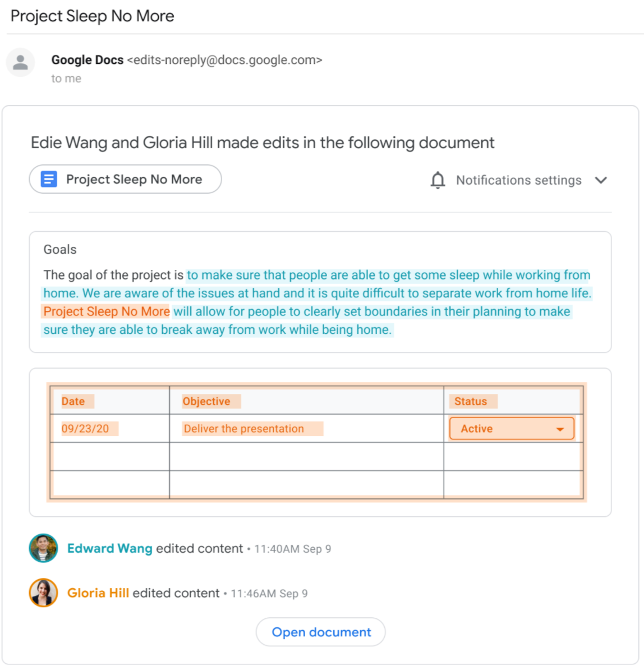Open the Active status dropdown arrow

point(560,429)
